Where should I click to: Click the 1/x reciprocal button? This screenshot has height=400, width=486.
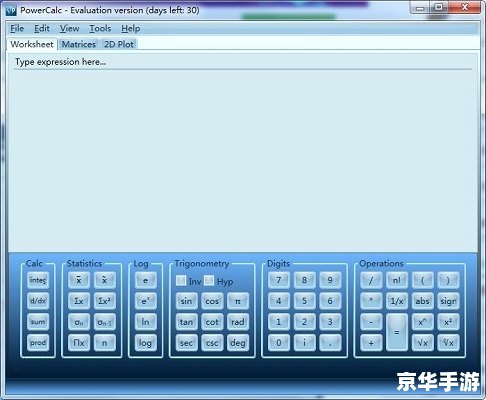[397, 301]
